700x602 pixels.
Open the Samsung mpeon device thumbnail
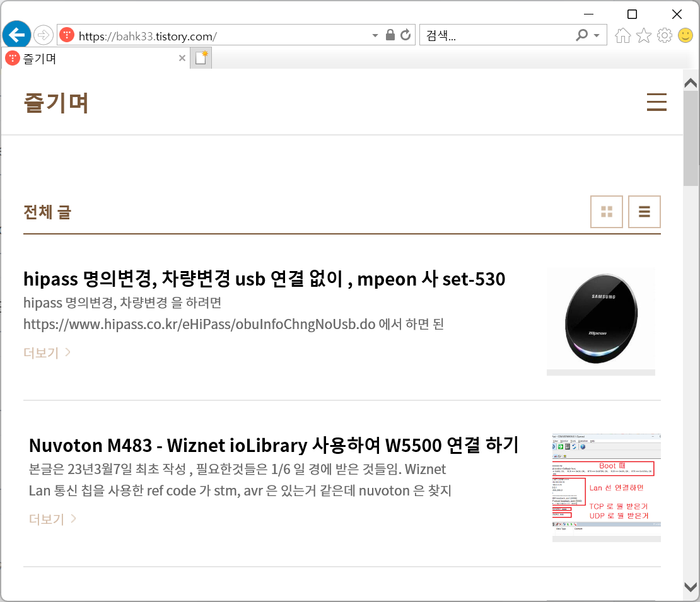(x=601, y=321)
